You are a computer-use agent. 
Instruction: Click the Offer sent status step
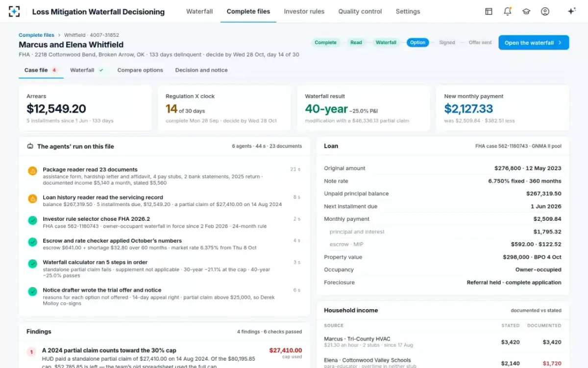coord(480,43)
